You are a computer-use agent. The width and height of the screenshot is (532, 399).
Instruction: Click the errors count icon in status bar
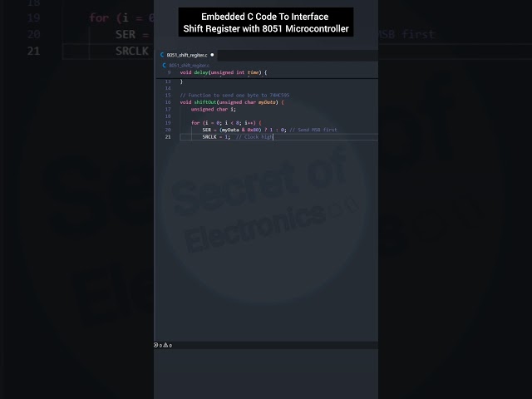[x=155, y=345]
